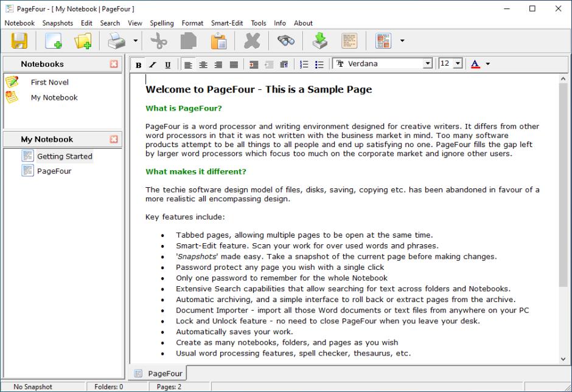The image size is (572, 392).
Task: Increase paragraph indent
Action: [x=254, y=65]
